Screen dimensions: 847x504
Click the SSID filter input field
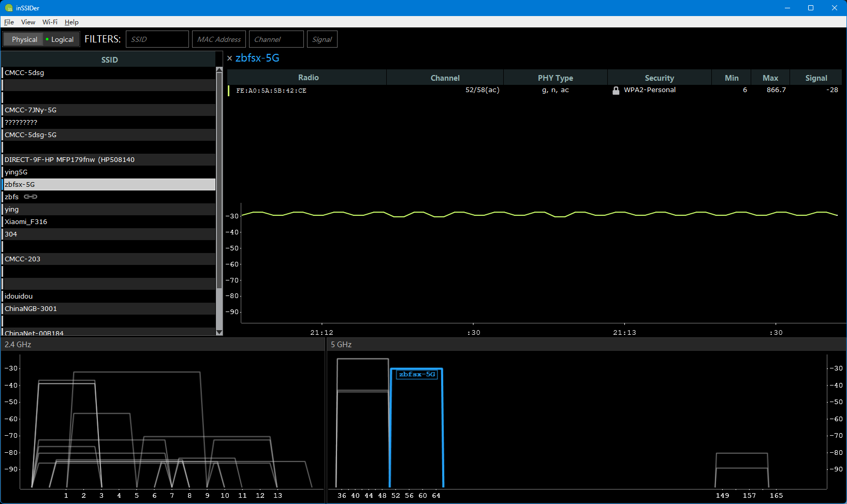(x=157, y=39)
